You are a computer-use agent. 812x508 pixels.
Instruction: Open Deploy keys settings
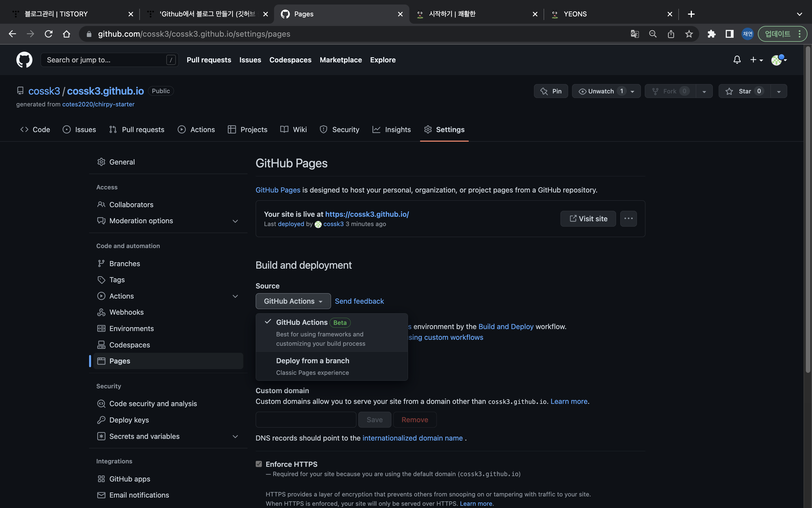coord(168,420)
